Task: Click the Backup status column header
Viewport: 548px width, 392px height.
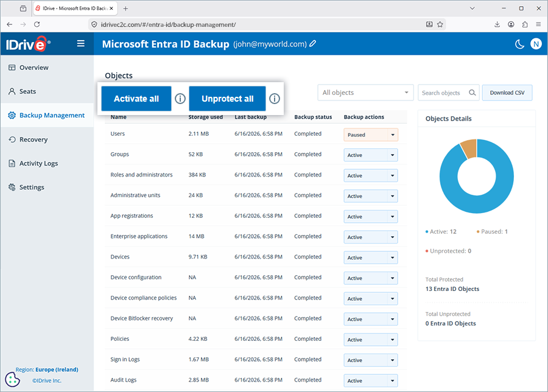Action: (x=313, y=117)
